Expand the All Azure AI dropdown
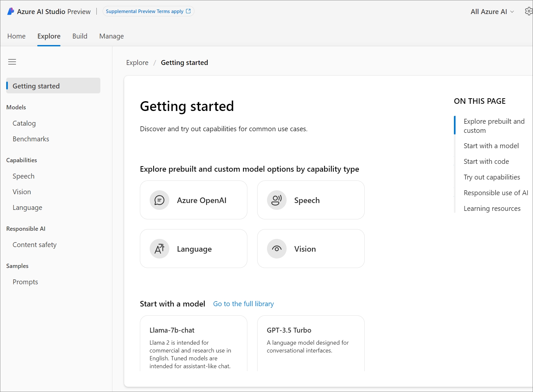The height and width of the screenshot is (392, 533). [492, 12]
